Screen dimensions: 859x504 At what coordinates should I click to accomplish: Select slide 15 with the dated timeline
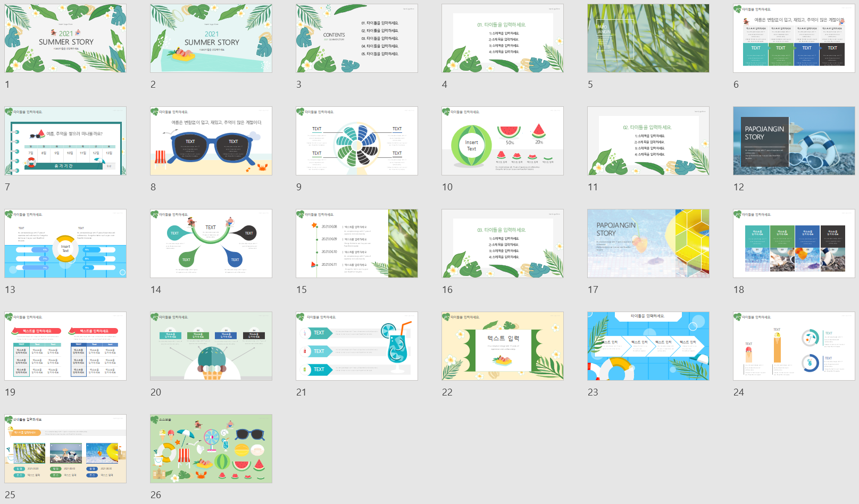[x=357, y=243]
